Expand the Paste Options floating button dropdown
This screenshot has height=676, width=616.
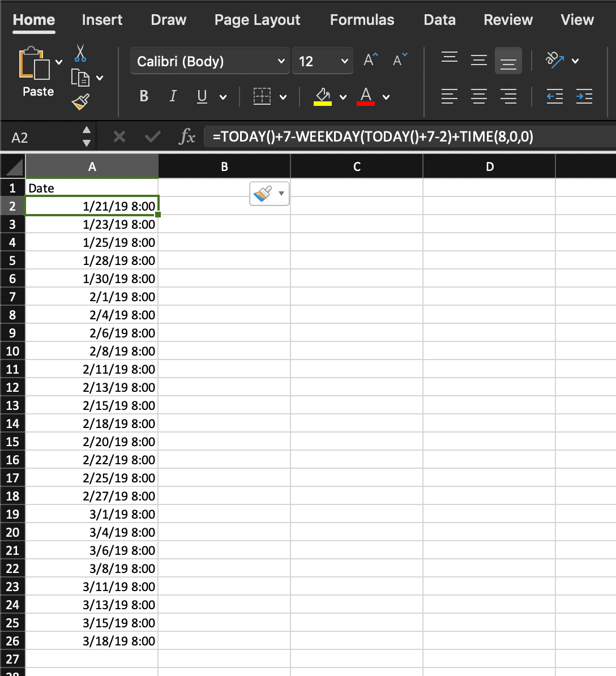[x=281, y=194]
